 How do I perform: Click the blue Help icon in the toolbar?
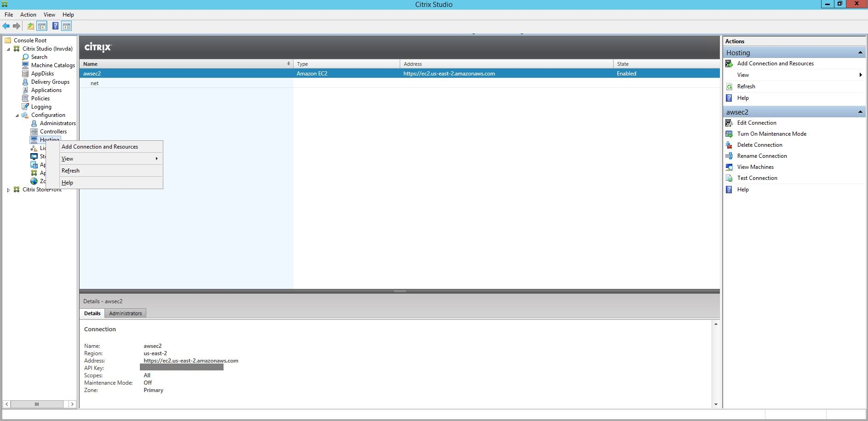[55, 26]
